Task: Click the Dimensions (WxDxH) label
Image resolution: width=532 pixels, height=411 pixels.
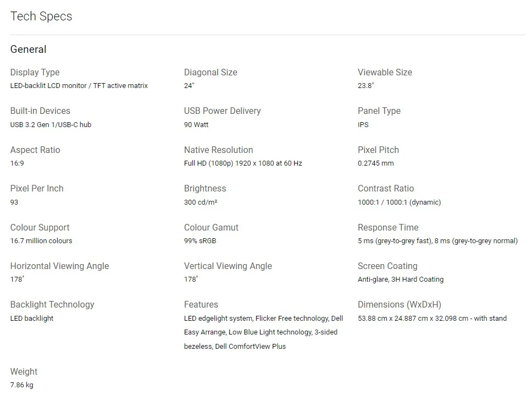Action: (x=399, y=305)
